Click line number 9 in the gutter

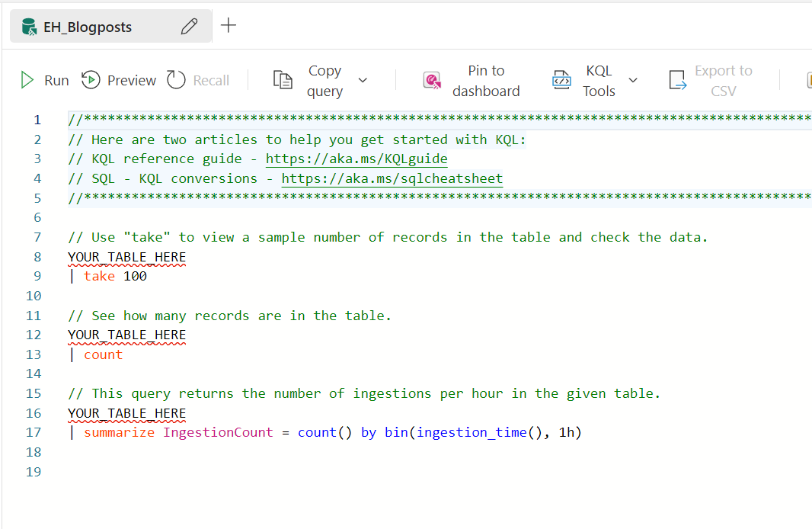(37, 276)
